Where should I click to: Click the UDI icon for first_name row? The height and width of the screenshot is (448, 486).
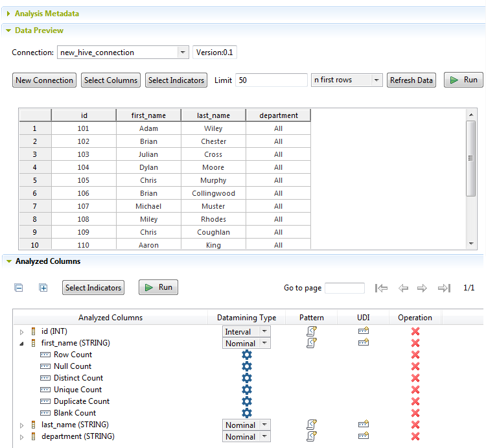[x=363, y=343]
